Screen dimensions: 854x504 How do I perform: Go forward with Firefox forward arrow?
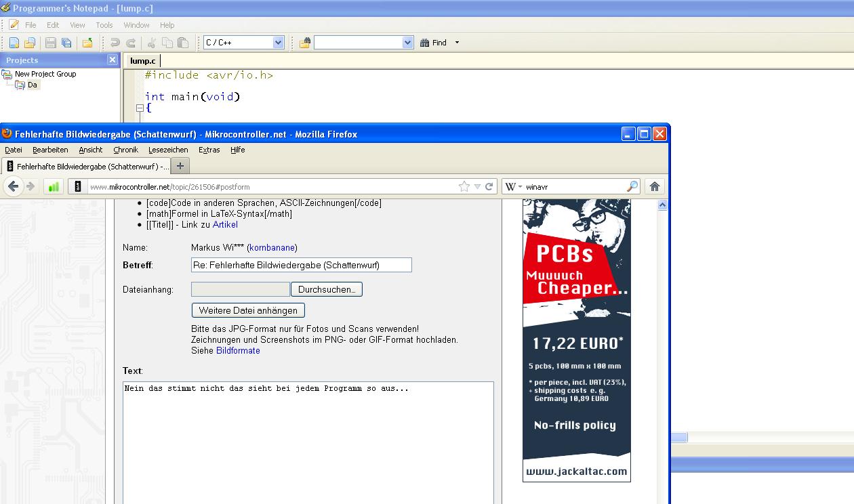pos(30,186)
